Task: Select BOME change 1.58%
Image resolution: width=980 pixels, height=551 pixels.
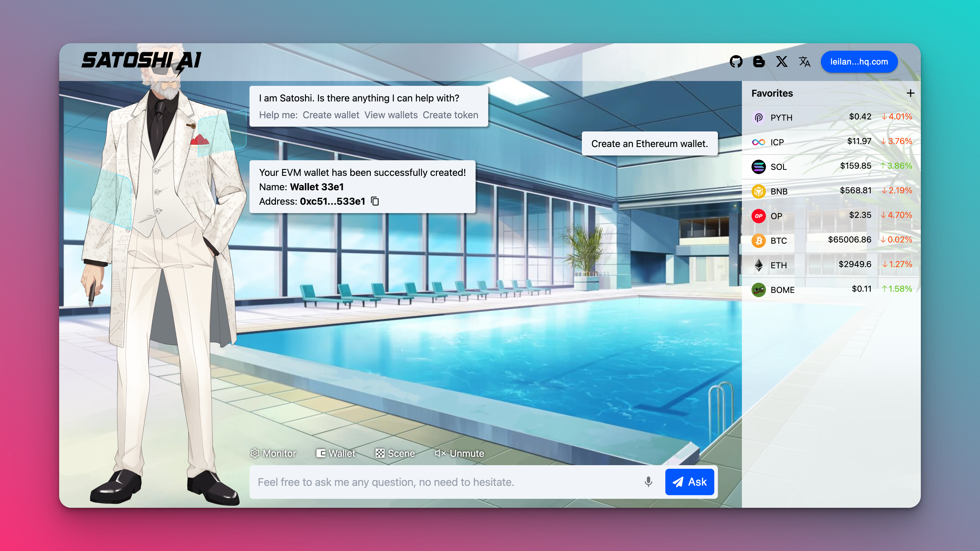Action: coord(897,289)
